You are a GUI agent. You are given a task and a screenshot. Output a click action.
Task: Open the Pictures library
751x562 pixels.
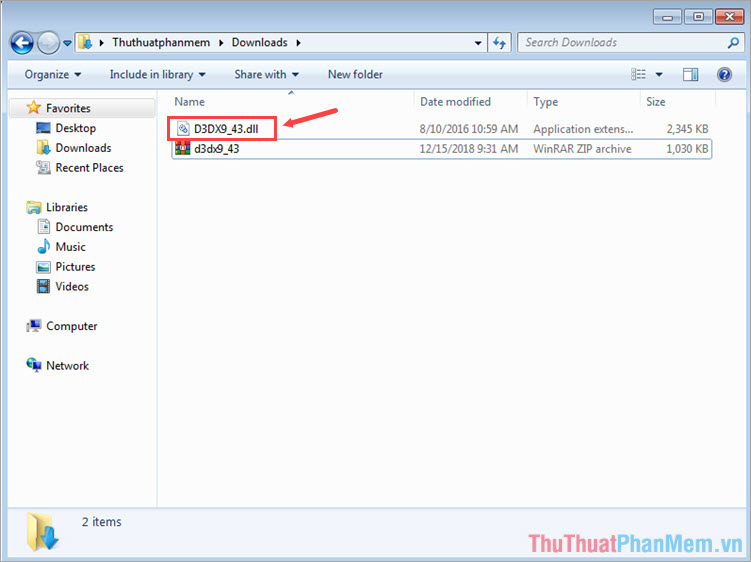pyautogui.click(x=75, y=267)
